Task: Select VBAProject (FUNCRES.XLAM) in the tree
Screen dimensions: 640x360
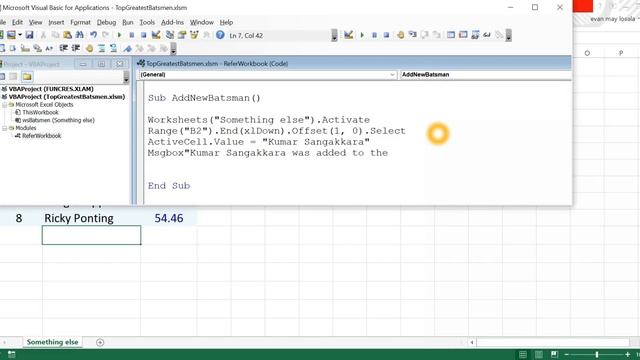Action: point(51,89)
